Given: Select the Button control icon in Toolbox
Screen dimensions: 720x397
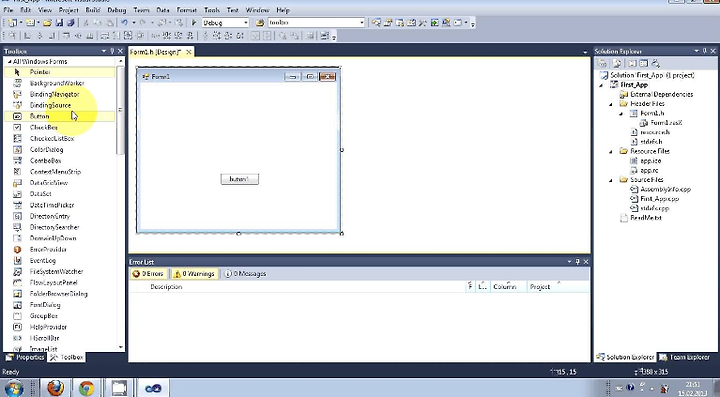Looking at the screenshot, I should click(17, 116).
